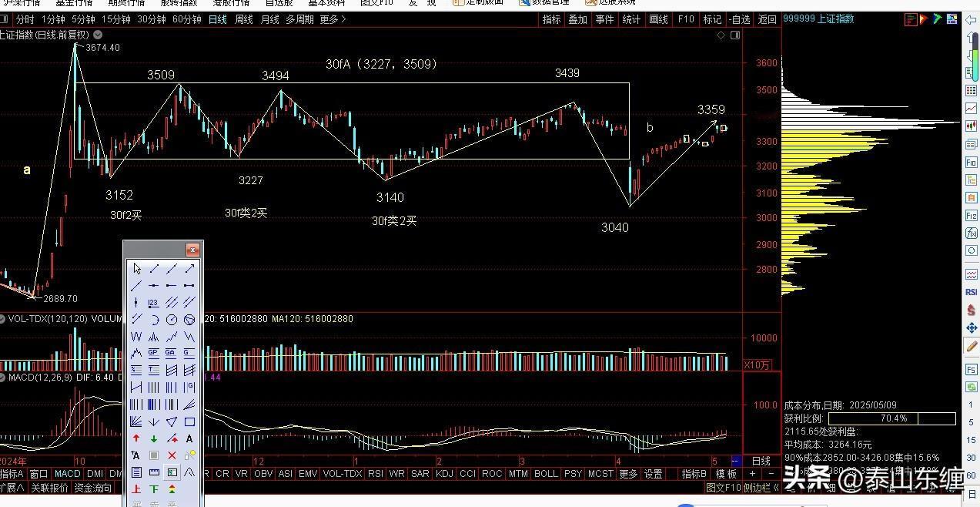Viewport: 980px width, 507px height.
Task: Click the RSI sidebar icon
Action: click(972, 292)
